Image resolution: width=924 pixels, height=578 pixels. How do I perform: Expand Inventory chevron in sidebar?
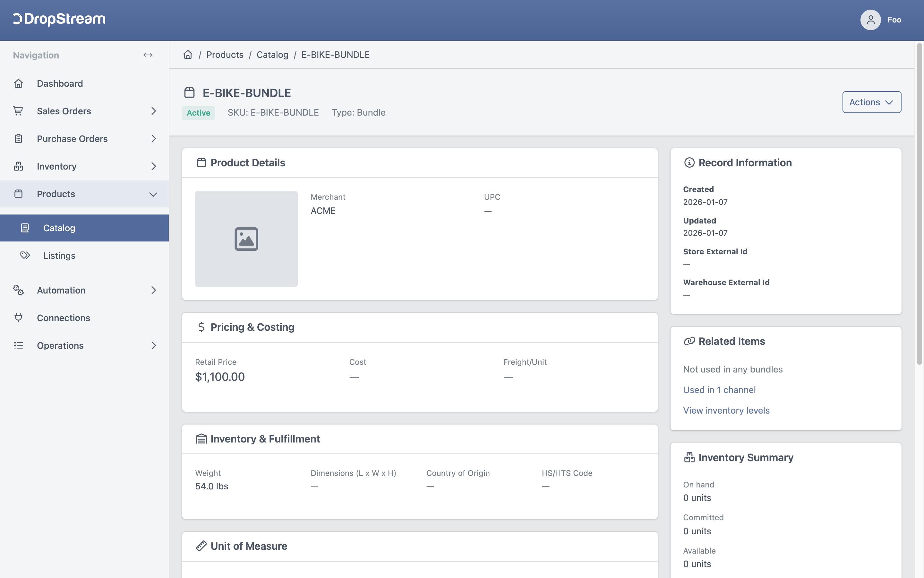coord(153,166)
